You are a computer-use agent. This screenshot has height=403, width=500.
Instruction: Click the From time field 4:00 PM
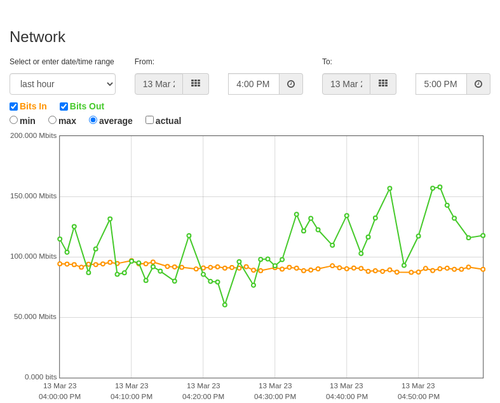(254, 84)
